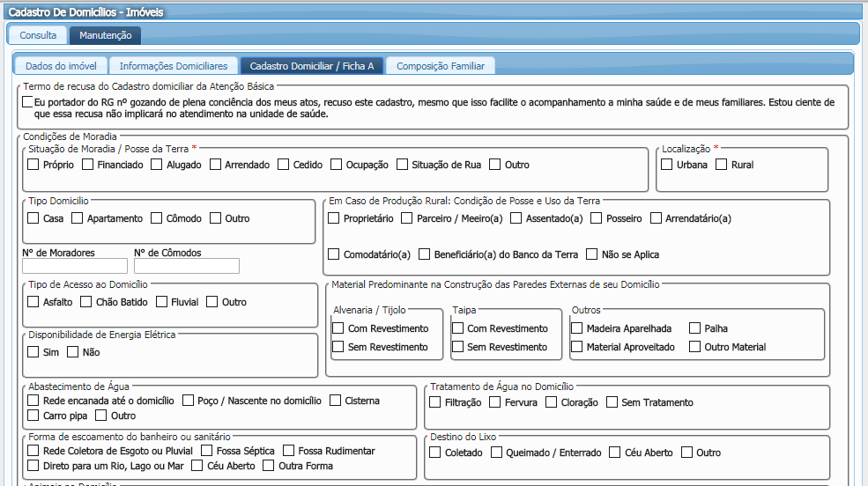Check Próprio under Situação de Moradia

33,165
